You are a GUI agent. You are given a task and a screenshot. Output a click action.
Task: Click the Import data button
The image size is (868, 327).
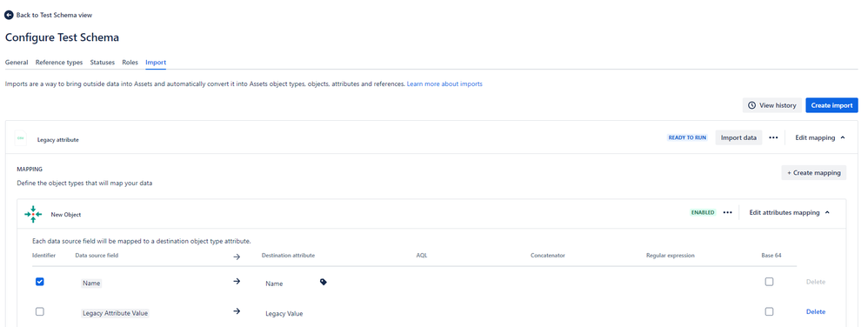[738, 137]
